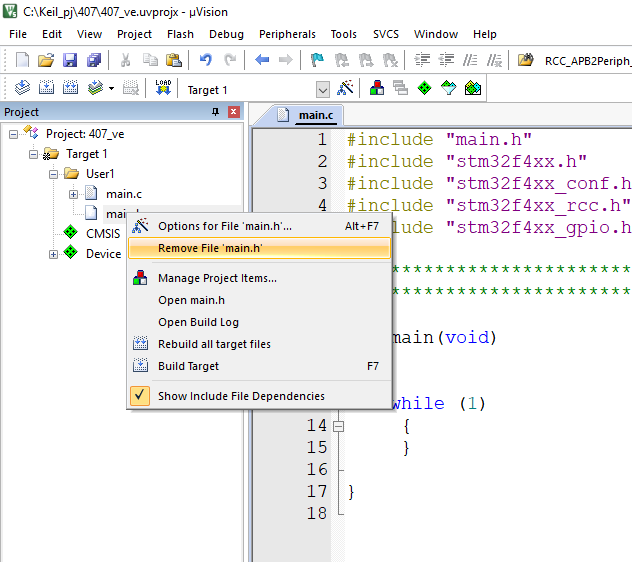Choose Rebuild all target files entry
The height and width of the screenshot is (562, 632).
coord(259,344)
